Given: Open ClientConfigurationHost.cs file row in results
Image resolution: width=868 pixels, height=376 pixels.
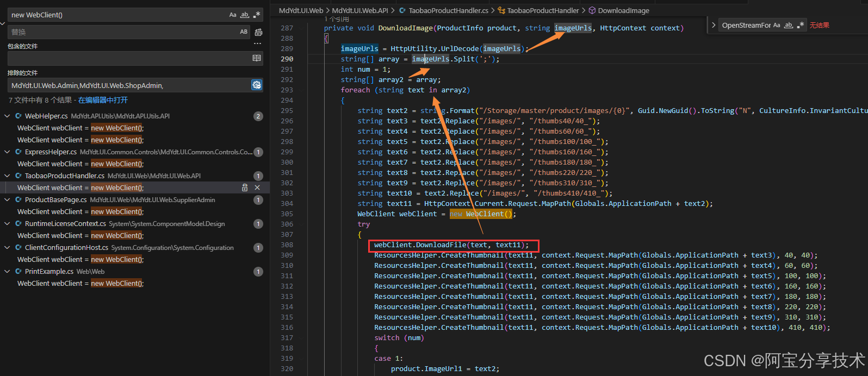Looking at the screenshot, I should pos(134,247).
